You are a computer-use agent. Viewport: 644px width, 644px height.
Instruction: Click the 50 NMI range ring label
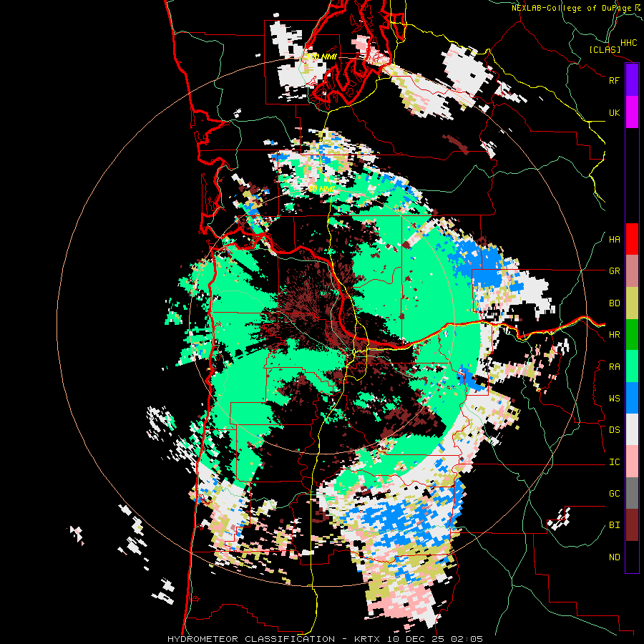coord(321,189)
